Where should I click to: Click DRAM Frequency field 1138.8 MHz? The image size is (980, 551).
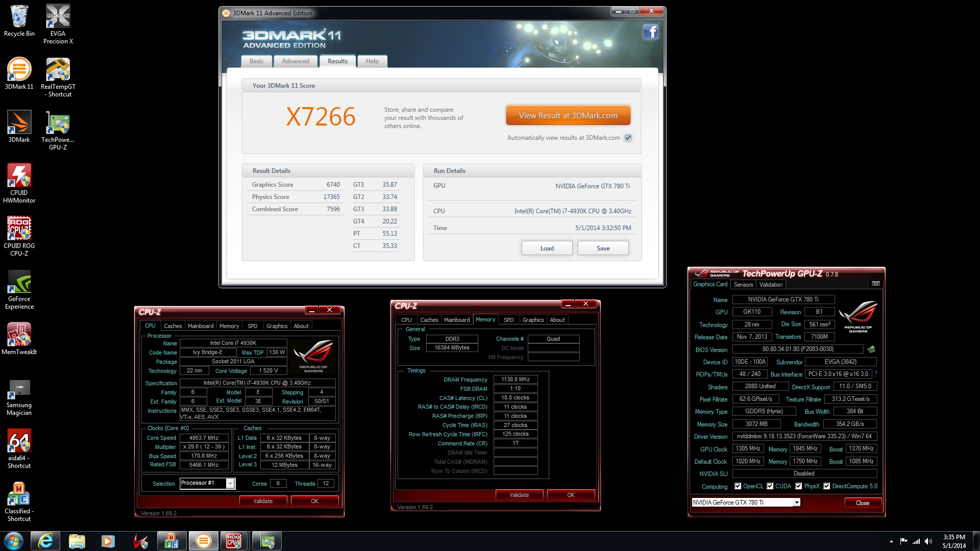click(516, 380)
